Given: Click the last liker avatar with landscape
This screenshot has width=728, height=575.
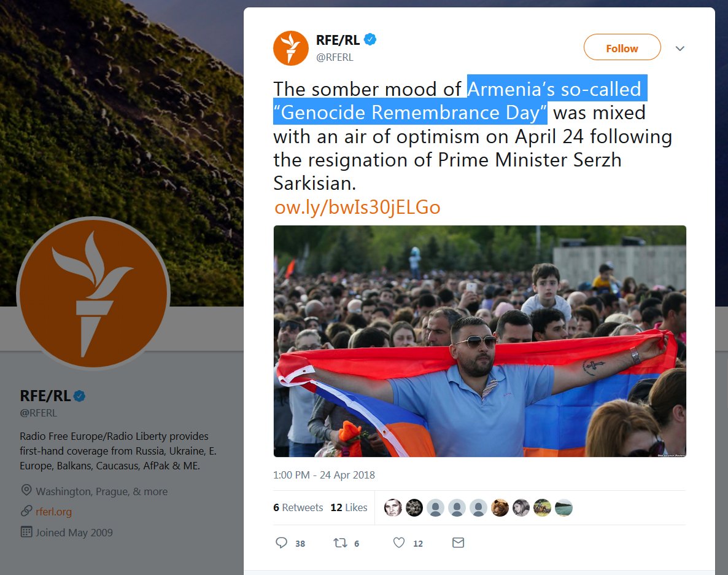Looking at the screenshot, I should tap(563, 508).
